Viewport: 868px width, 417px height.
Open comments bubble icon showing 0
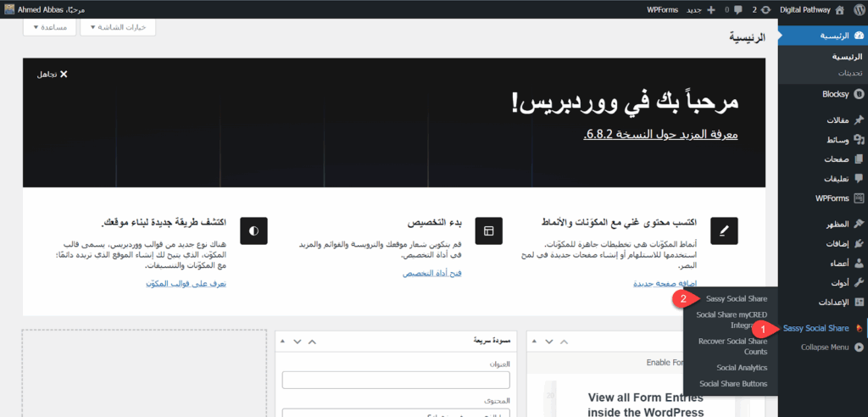click(738, 9)
